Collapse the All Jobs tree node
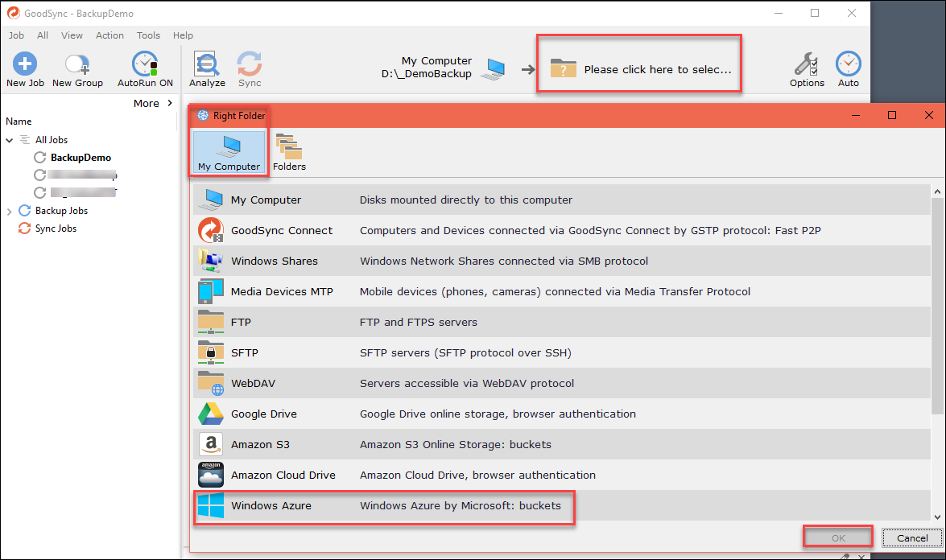 (9, 140)
